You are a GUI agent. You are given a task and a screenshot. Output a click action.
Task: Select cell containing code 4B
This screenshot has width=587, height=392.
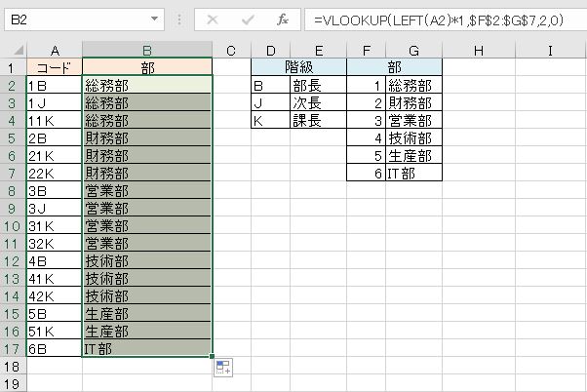point(55,261)
